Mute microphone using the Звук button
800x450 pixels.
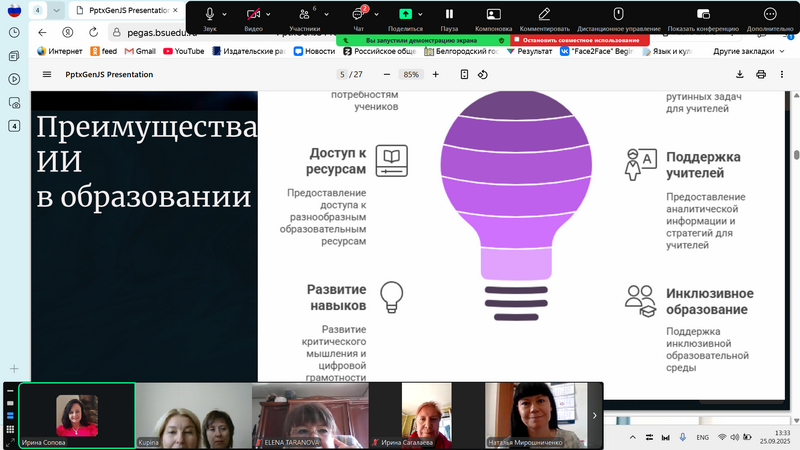tap(210, 15)
